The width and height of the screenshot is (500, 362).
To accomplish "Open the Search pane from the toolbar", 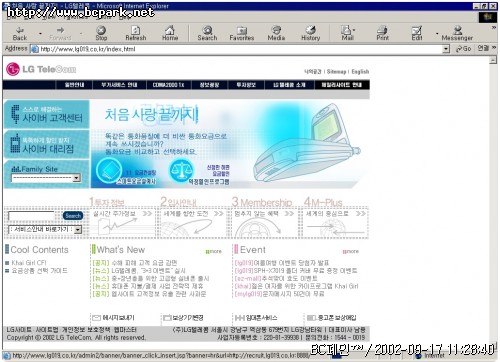I will pyautogui.click(x=207, y=33).
